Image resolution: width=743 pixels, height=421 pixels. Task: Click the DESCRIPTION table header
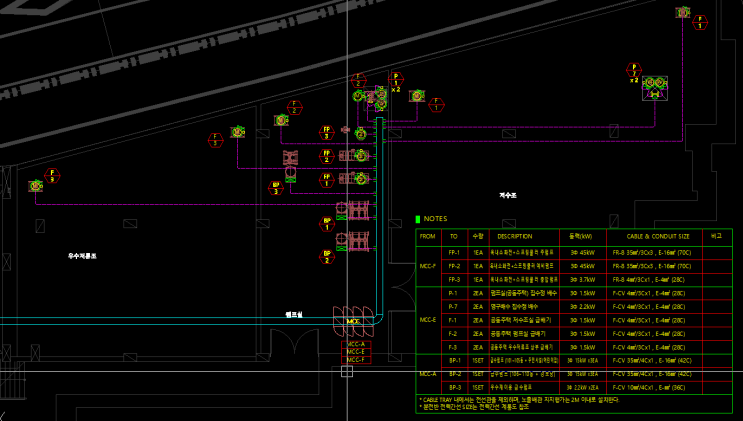click(515, 236)
